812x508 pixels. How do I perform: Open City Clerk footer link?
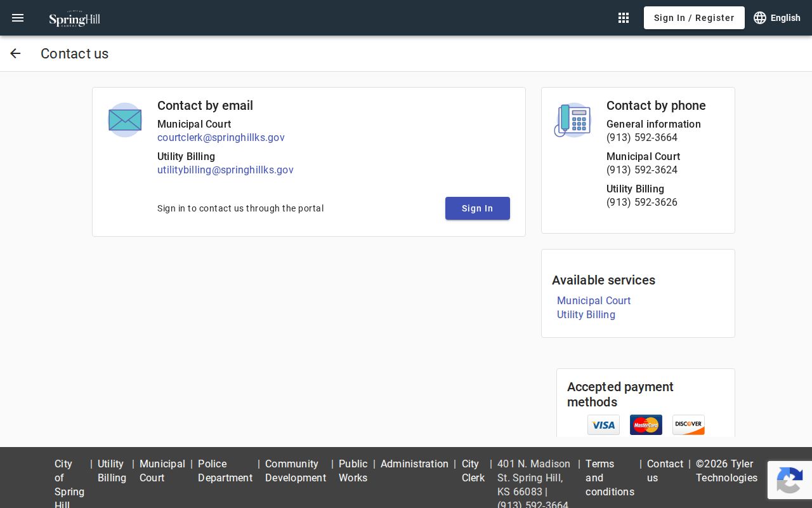(473, 471)
